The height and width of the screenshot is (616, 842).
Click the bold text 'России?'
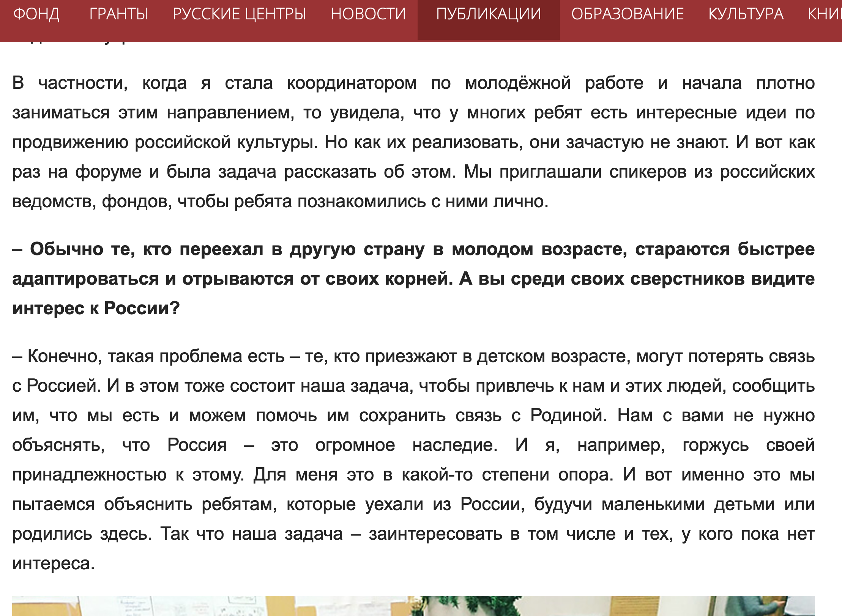(x=142, y=308)
